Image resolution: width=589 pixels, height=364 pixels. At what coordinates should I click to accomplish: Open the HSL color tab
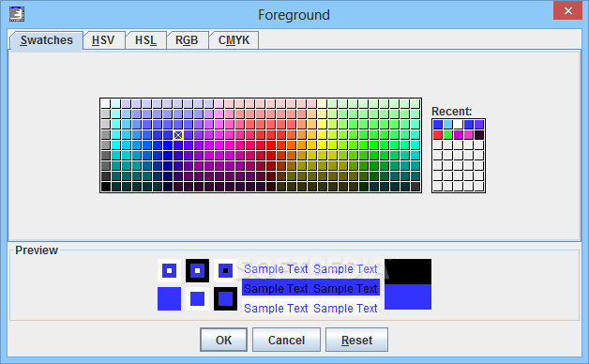(x=145, y=40)
